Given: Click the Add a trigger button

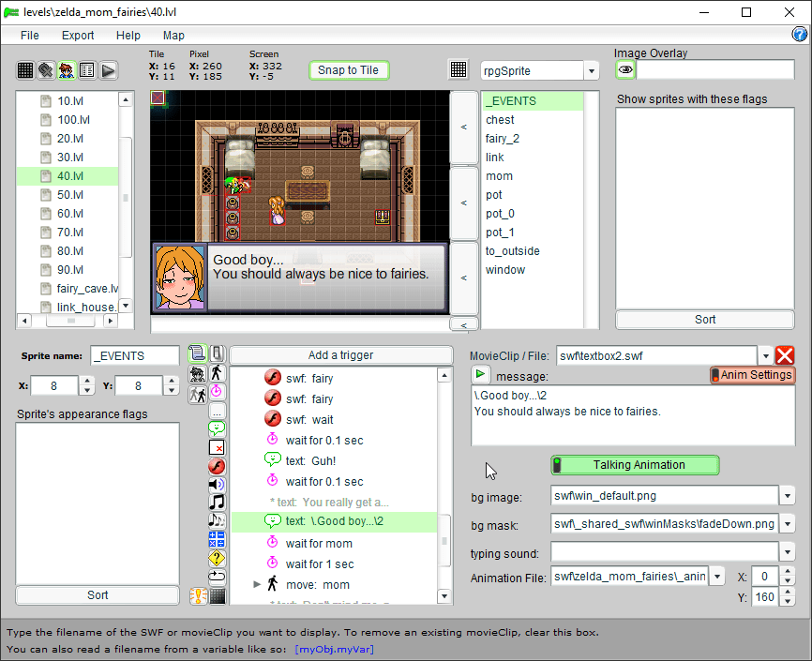Looking at the screenshot, I should (340, 355).
